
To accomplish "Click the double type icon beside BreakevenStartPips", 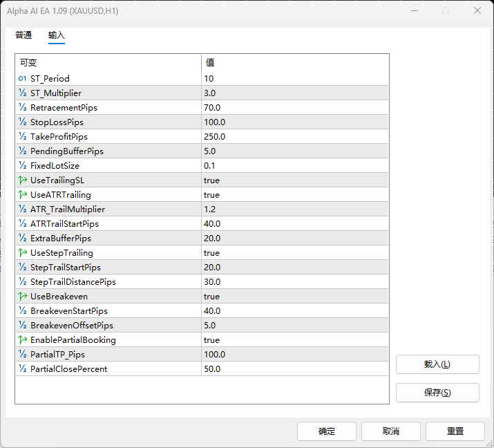I will click(22, 310).
